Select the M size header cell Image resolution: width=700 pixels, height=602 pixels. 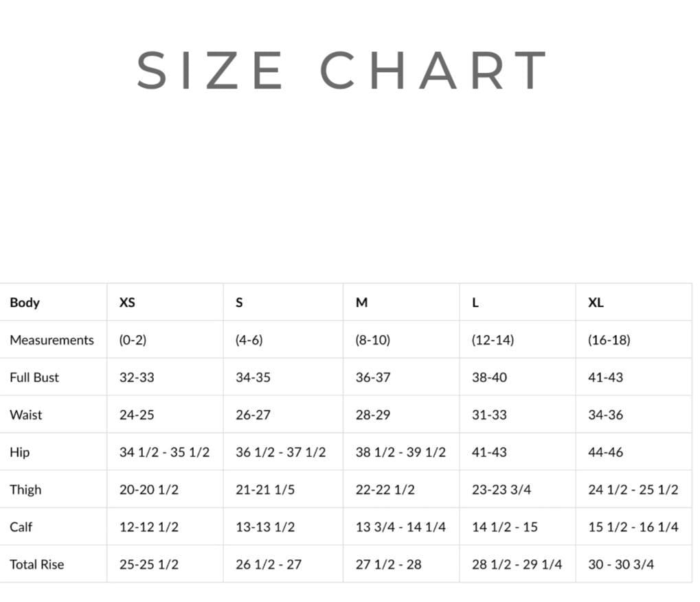click(x=361, y=303)
